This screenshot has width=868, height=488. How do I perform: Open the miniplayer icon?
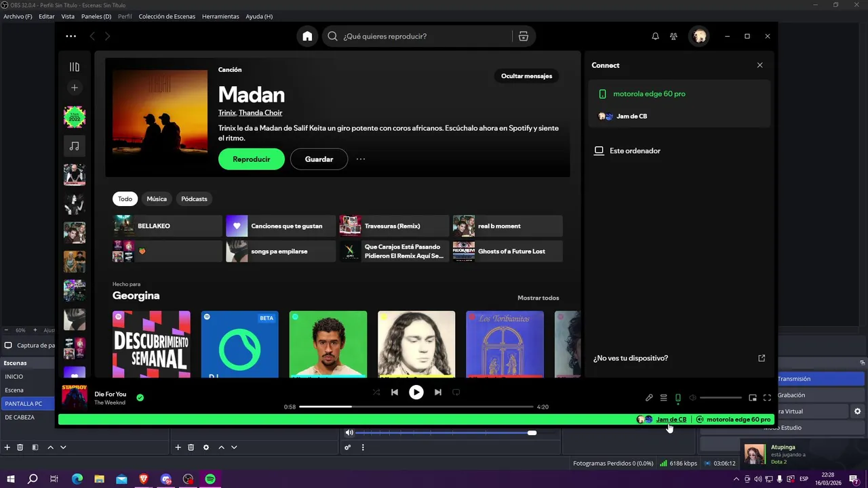click(753, 398)
